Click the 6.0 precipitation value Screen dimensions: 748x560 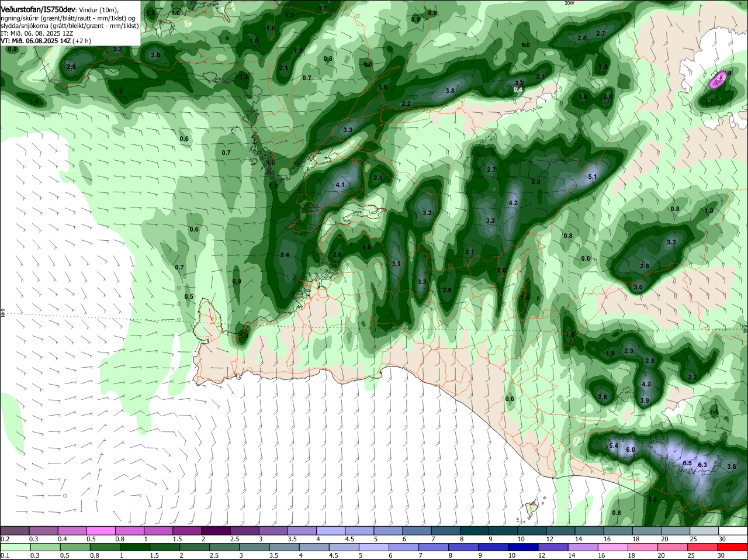[x=631, y=450]
